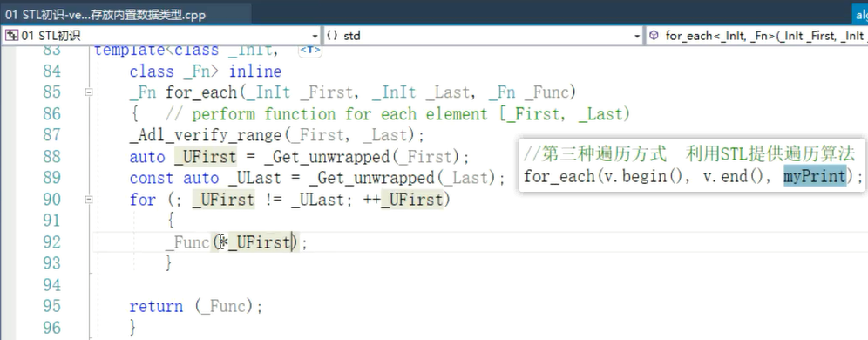This screenshot has height=340, width=868.
Task: Click the braces icon beside std
Action: tap(332, 36)
